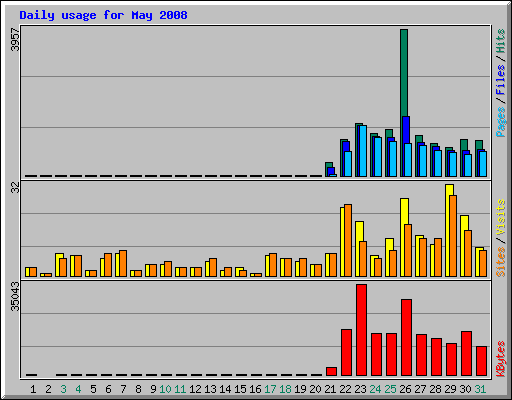512x400 pixels.
Task: Click the green day label 11
Action: coord(180,389)
